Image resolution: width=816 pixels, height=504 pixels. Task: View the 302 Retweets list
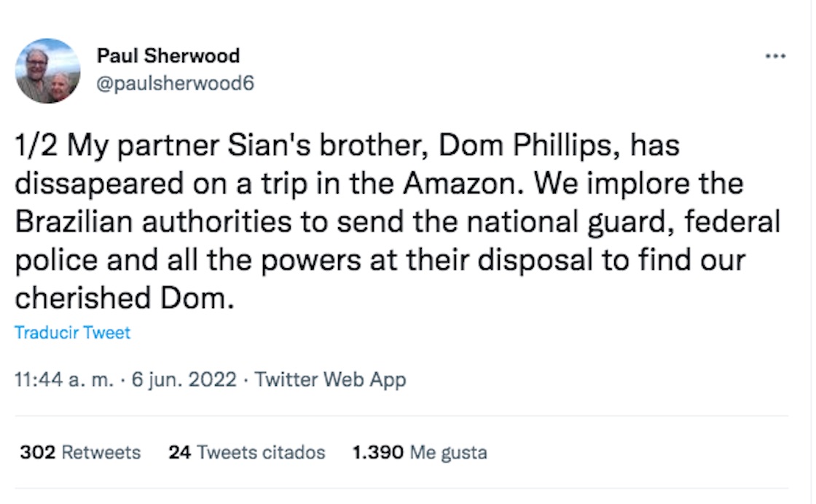(x=80, y=452)
